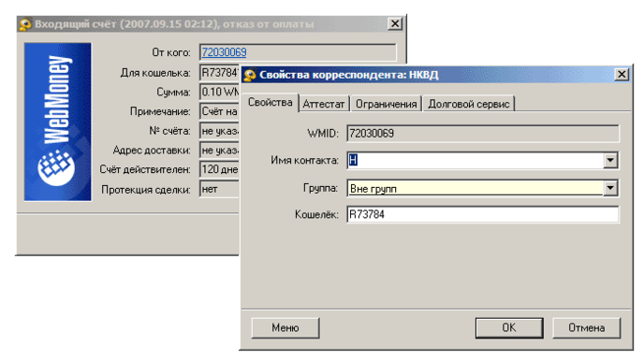
Task: Close the Свойства корреспондента dialog
Action: (x=622, y=74)
